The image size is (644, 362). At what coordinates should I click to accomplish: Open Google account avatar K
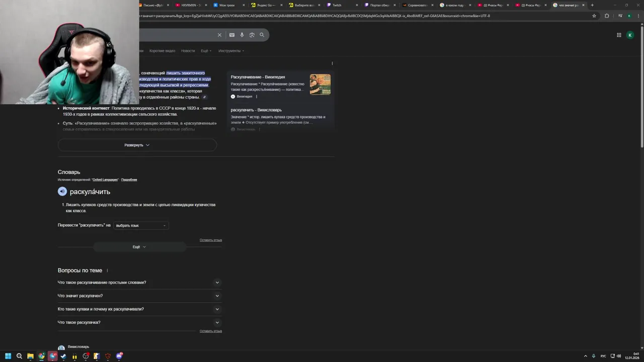pyautogui.click(x=630, y=35)
